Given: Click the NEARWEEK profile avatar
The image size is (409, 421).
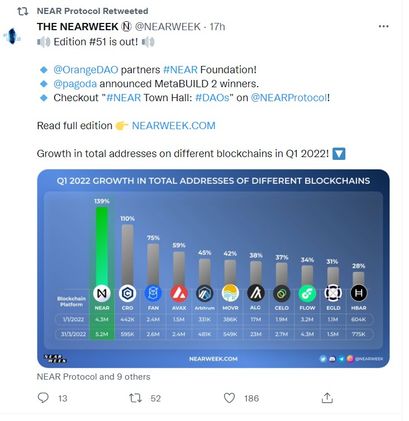Looking at the screenshot, I should point(12,36).
